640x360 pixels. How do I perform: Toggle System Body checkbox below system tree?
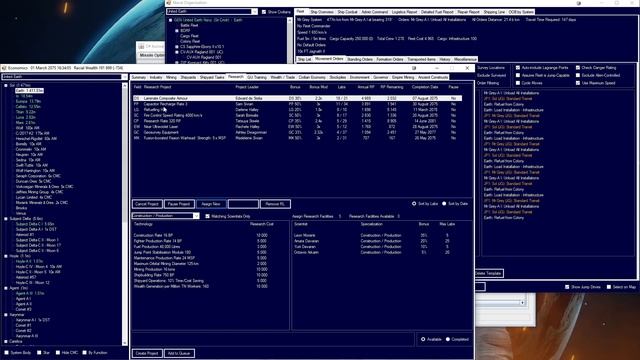tap(7, 353)
